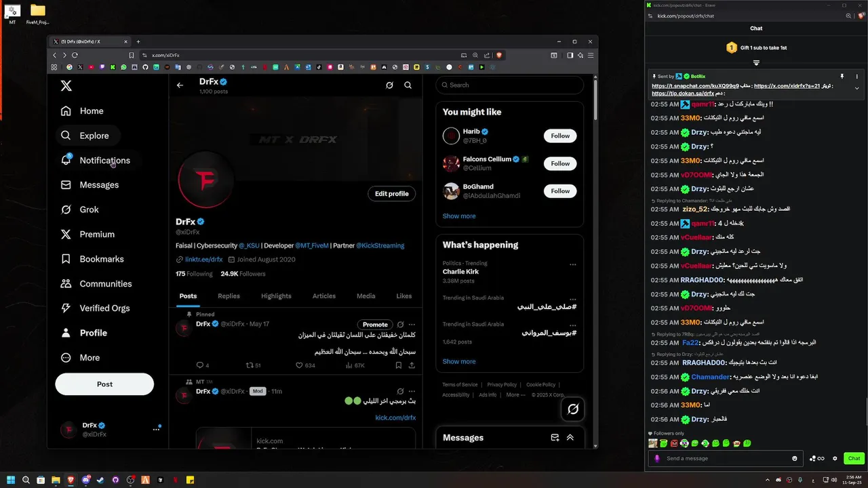The height and width of the screenshot is (488, 868).
Task: Open Notifications in the X sidebar
Action: [96, 161]
